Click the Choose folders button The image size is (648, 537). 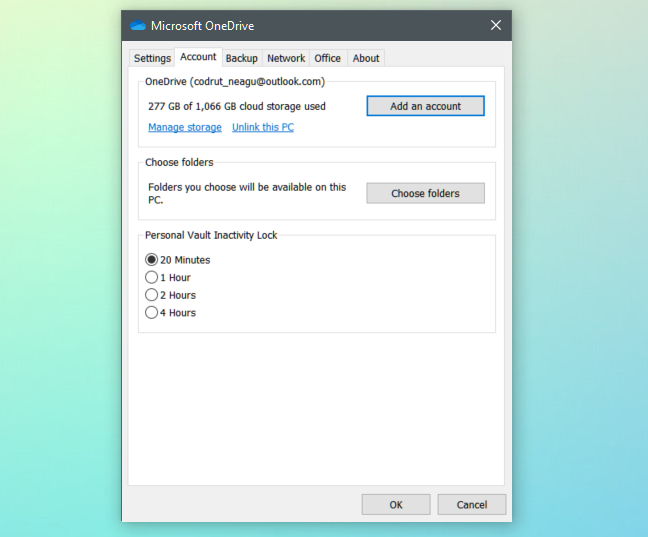425,193
